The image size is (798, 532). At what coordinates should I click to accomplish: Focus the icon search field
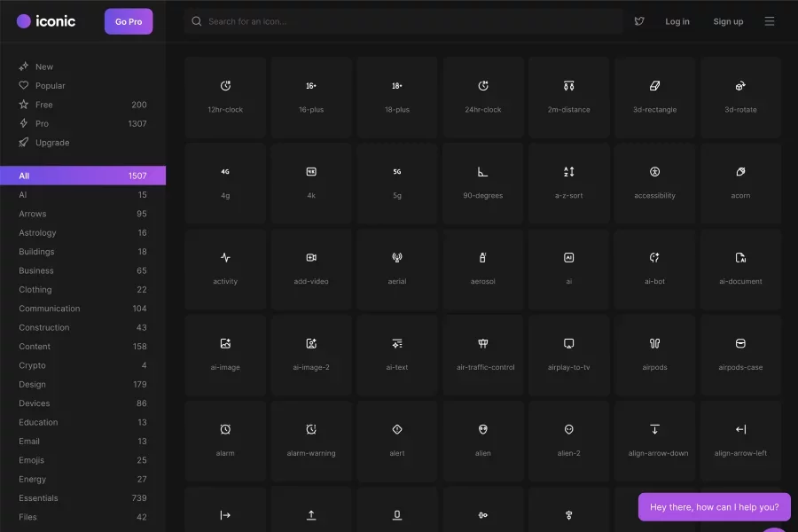click(x=403, y=21)
